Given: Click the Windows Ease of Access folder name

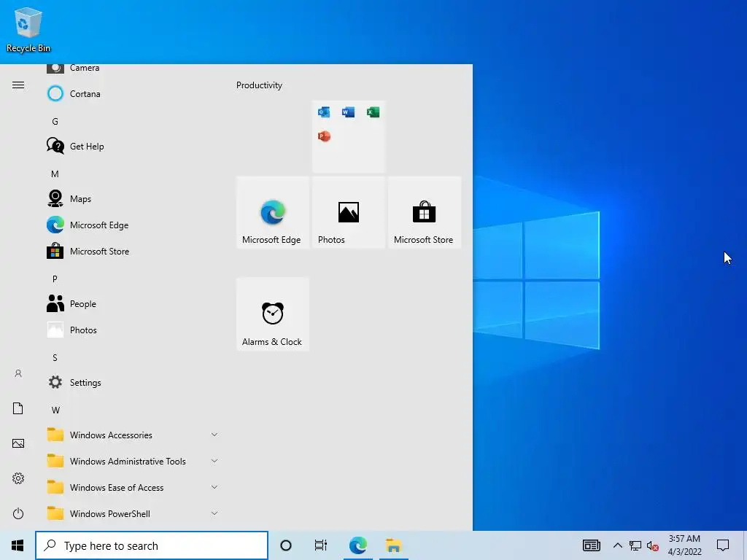Looking at the screenshot, I should tap(117, 488).
